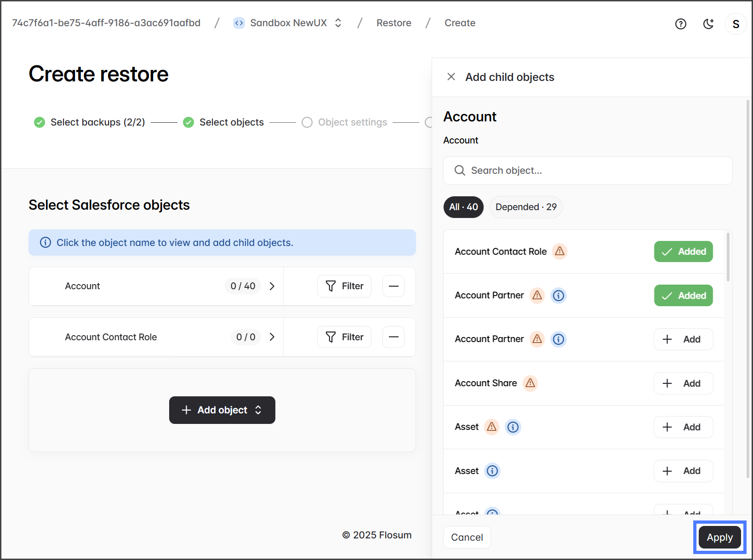Click the help question mark icon
This screenshot has width=753, height=560.
pyautogui.click(x=680, y=24)
